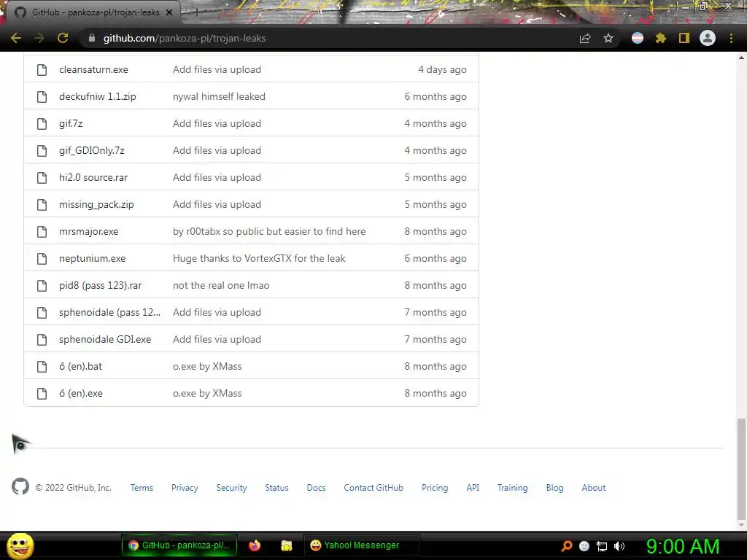The image size is (747, 560).
Task: Click the share page icon
Action: point(585,38)
